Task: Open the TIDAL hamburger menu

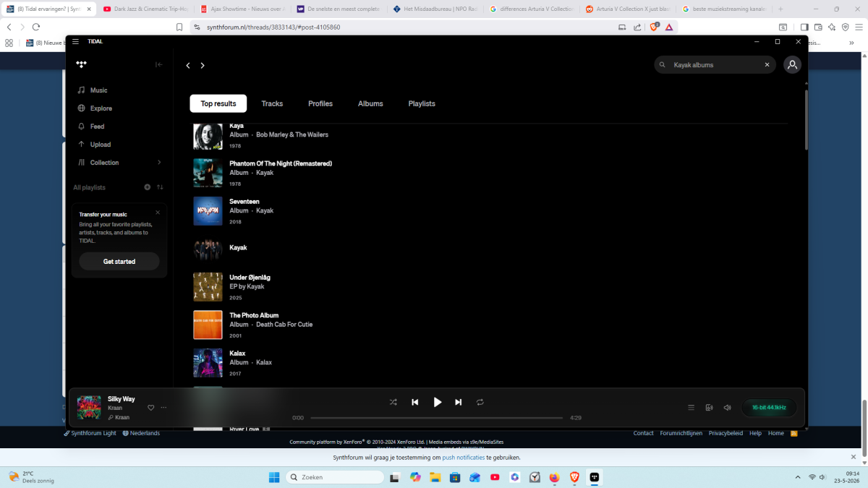Action: click(x=75, y=41)
